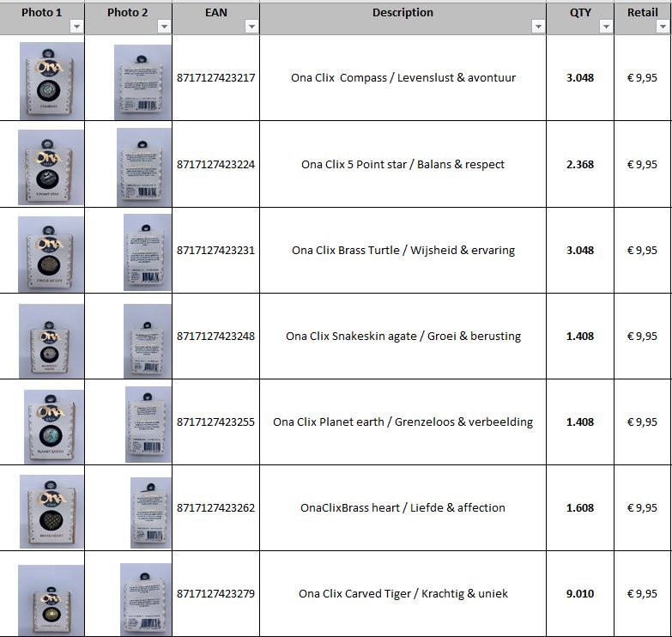Select the Description column header

pos(403,18)
